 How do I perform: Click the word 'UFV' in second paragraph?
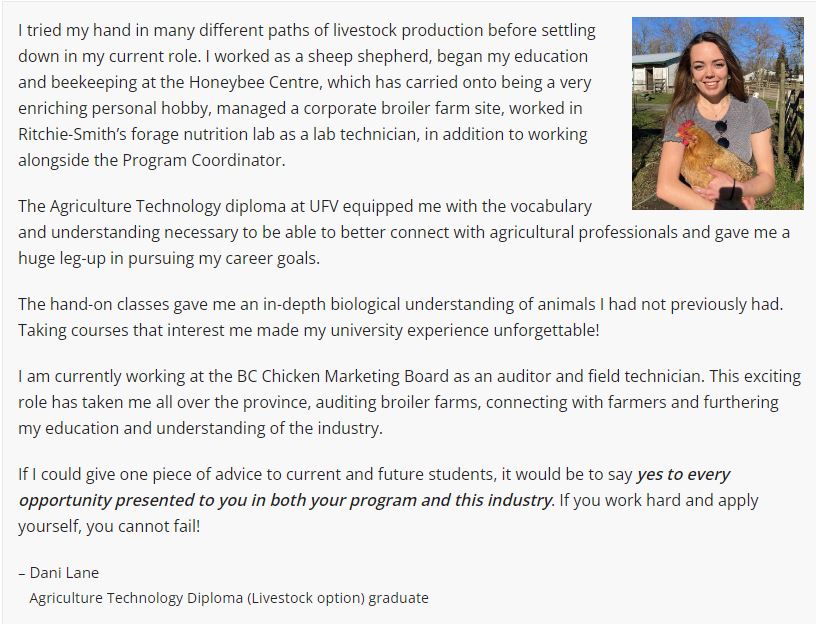pos(324,206)
